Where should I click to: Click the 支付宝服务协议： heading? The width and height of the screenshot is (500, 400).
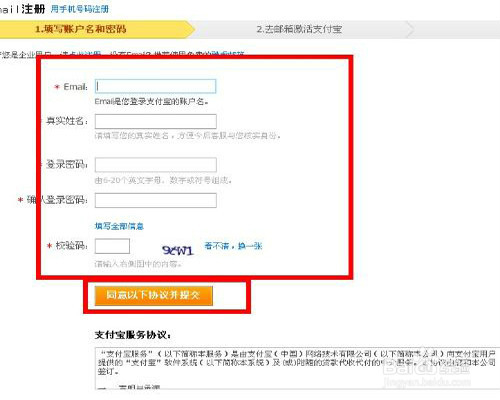133,335
